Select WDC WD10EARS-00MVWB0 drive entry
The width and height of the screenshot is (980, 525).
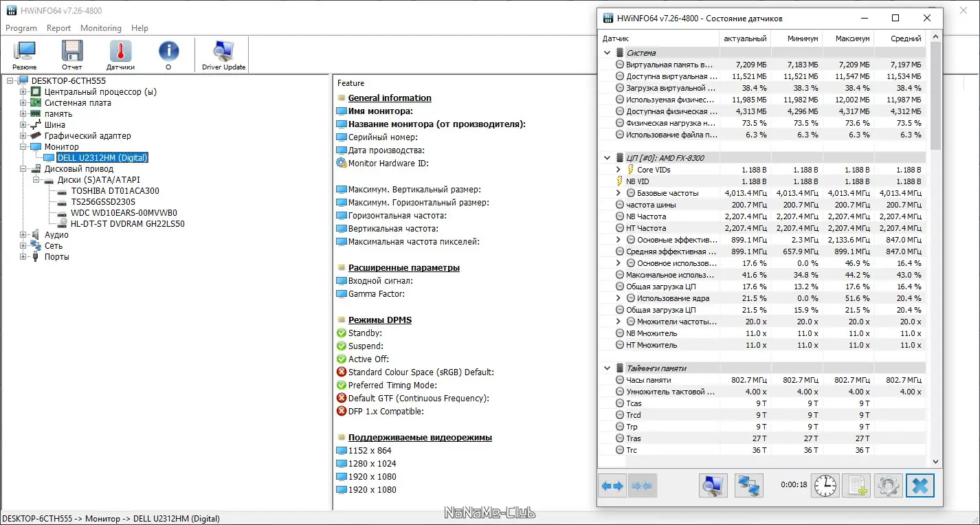[x=124, y=213]
